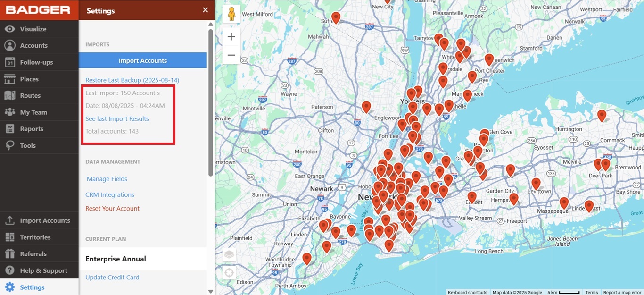Click the settings panel scrollbar thumb
Screen dimensions: 644x295
click(211, 102)
